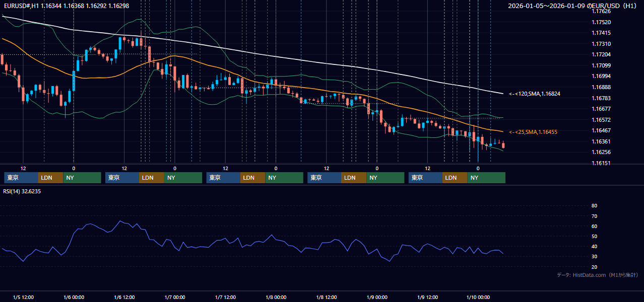Click the HistData.com data source credit
The image size is (644, 302).
598,275
